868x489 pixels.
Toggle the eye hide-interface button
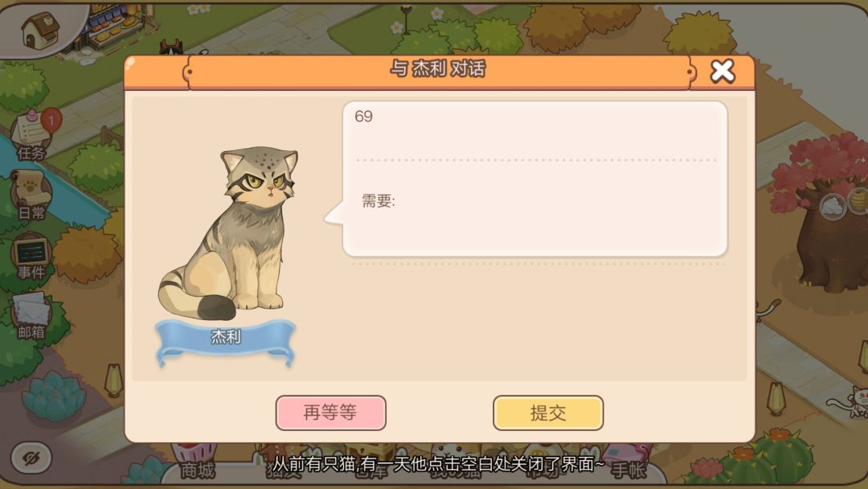[31, 458]
